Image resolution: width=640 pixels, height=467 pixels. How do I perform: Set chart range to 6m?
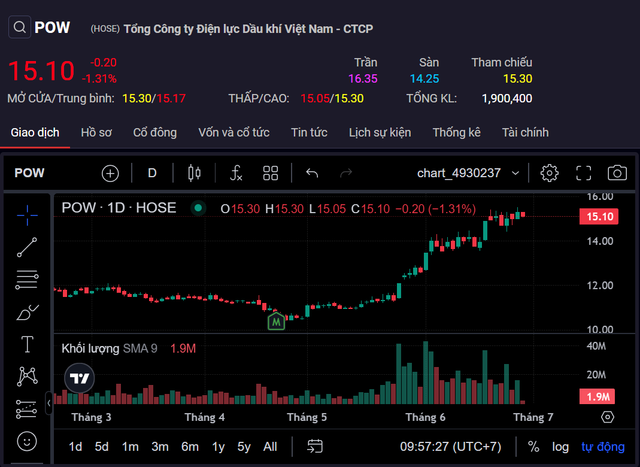(189, 446)
